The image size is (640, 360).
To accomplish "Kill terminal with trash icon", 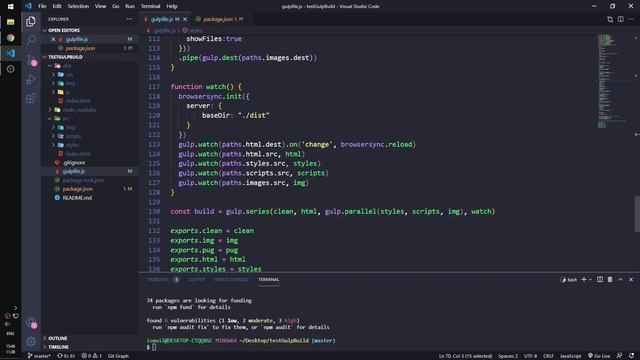I will pyautogui.click(x=610, y=280).
